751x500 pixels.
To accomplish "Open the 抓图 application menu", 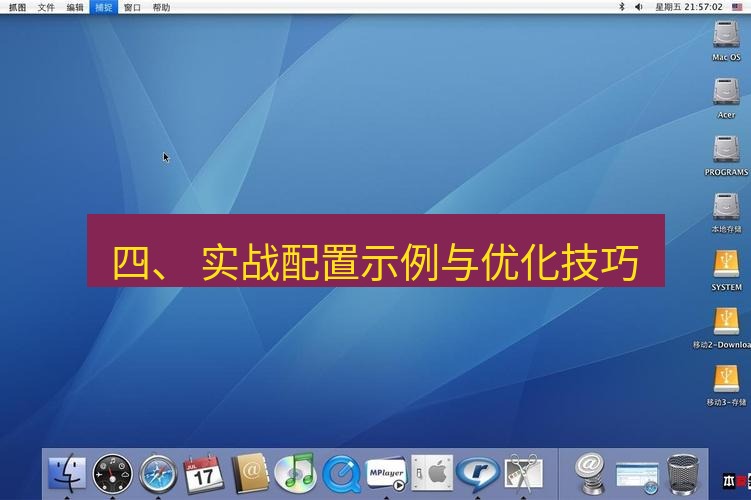I will (17, 7).
